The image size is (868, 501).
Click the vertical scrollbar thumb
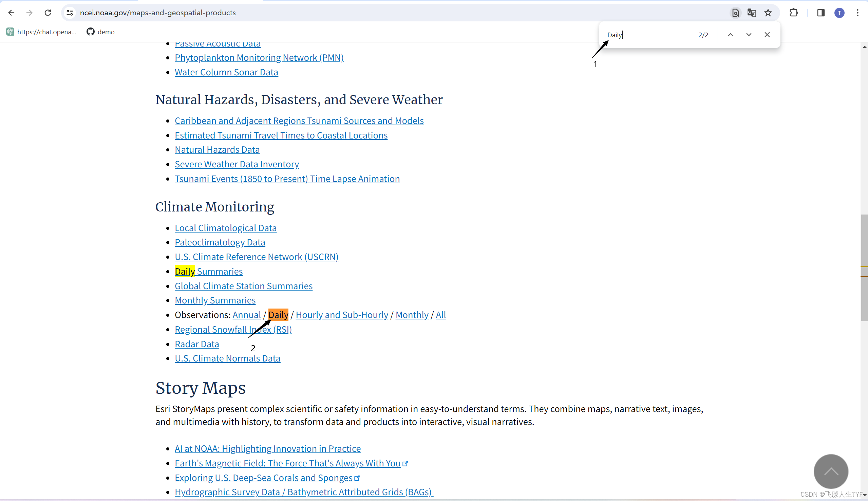[864, 268]
